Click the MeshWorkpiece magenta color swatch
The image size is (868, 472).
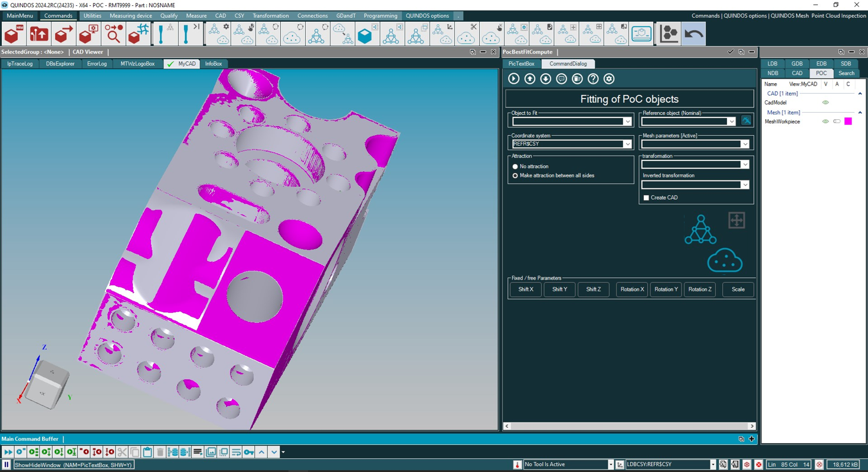click(848, 122)
